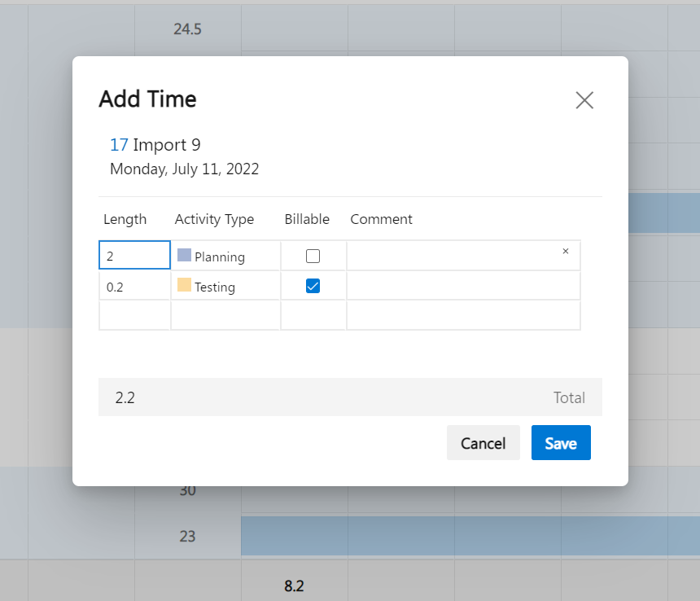
Task: Open work item 17 link
Action: (119, 145)
